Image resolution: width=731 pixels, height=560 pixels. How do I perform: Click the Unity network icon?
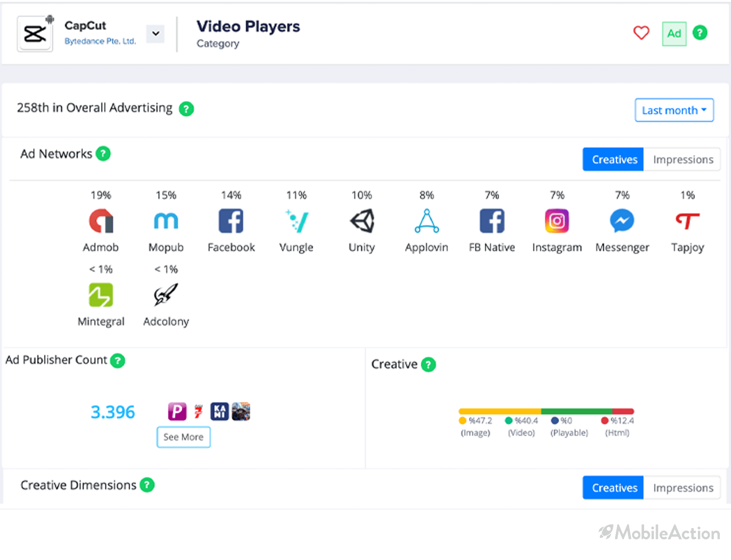pos(362,221)
